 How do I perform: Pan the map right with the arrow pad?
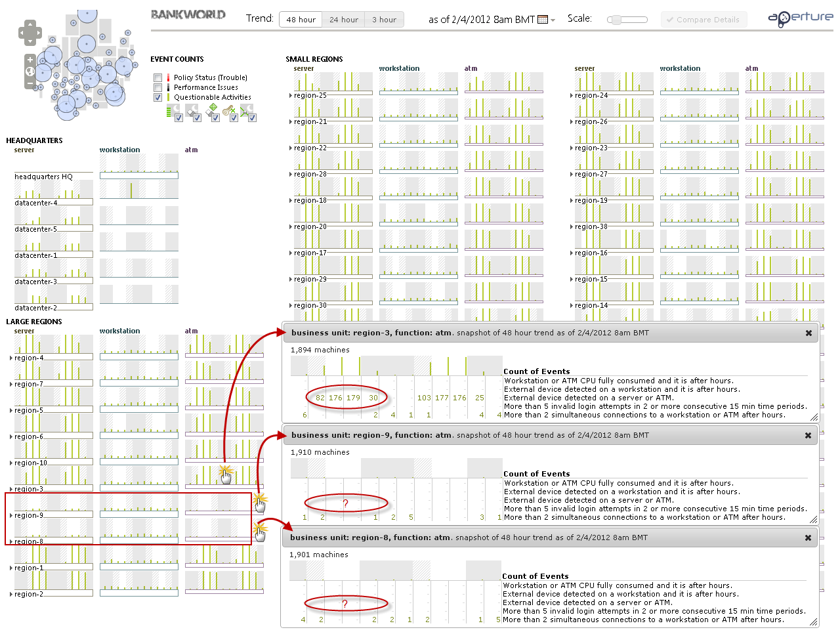pos(39,33)
